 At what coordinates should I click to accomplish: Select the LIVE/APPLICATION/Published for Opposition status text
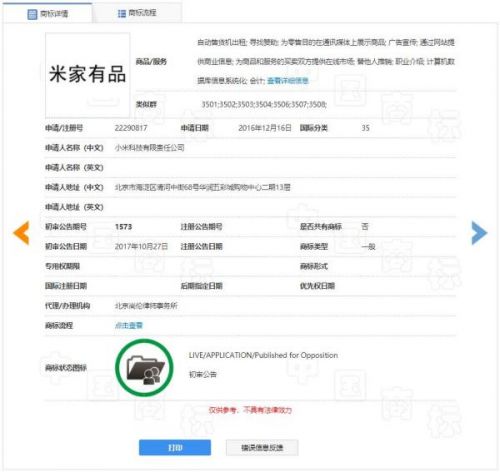[263, 355]
